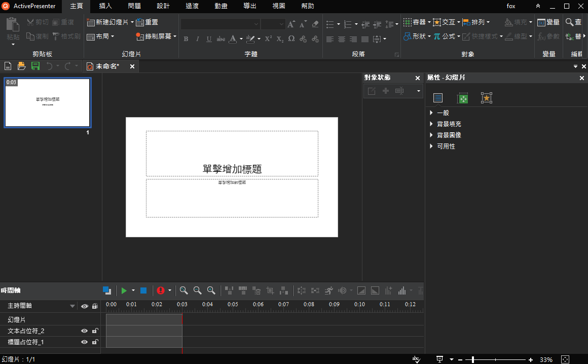Click the fit-to-window icon in status bar

pos(565,359)
